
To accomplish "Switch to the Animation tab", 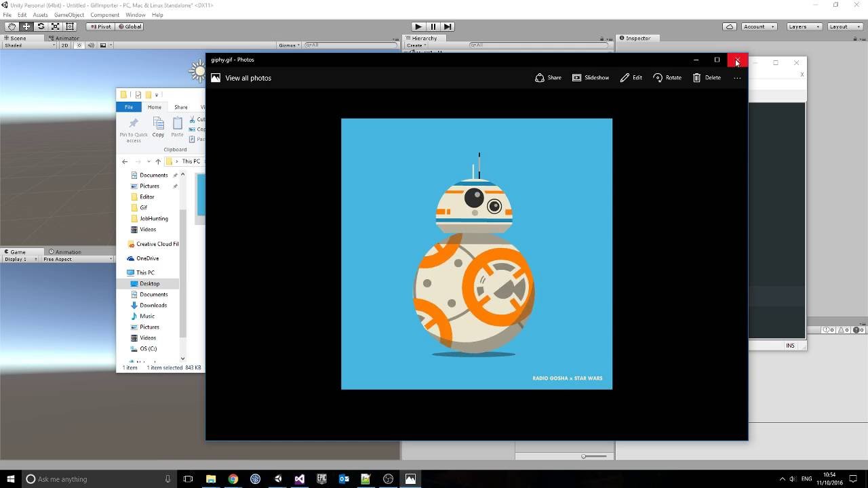I will pos(65,252).
